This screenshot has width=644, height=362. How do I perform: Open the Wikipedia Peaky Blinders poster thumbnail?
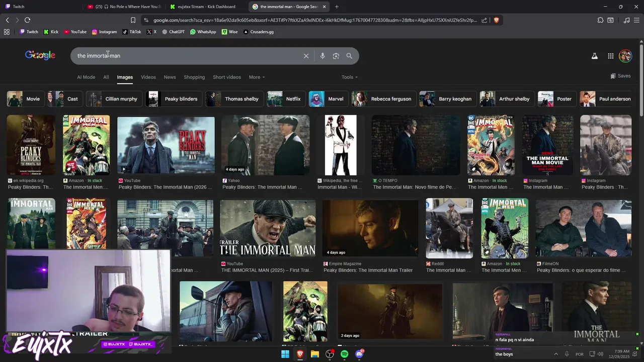[x=31, y=145]
